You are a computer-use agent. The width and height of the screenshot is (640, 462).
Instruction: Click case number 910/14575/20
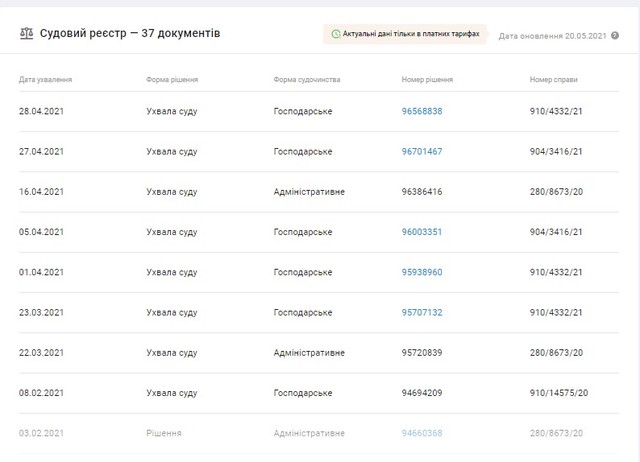(x=559, y=393)
